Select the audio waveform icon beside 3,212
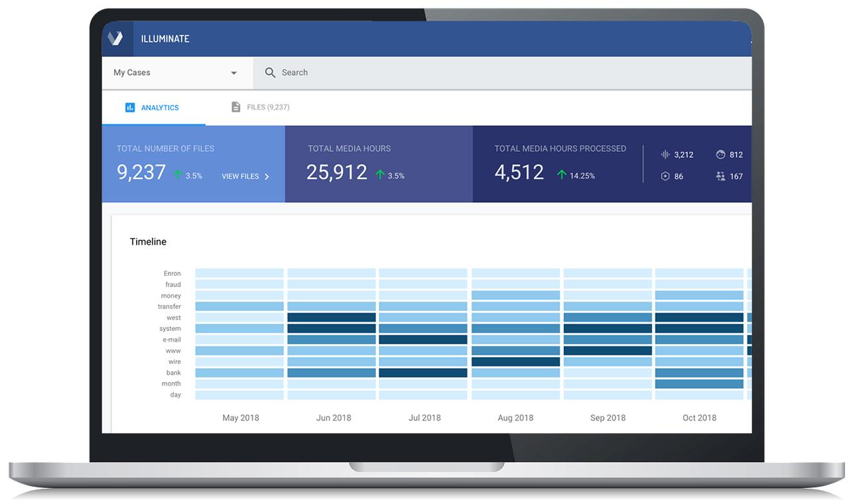 [x=665, y=155]
